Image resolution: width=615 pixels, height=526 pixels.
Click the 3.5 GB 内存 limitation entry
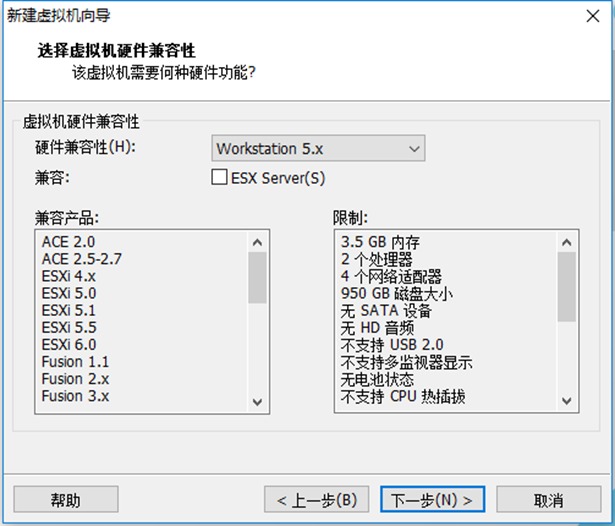click(x=380, y=242)
